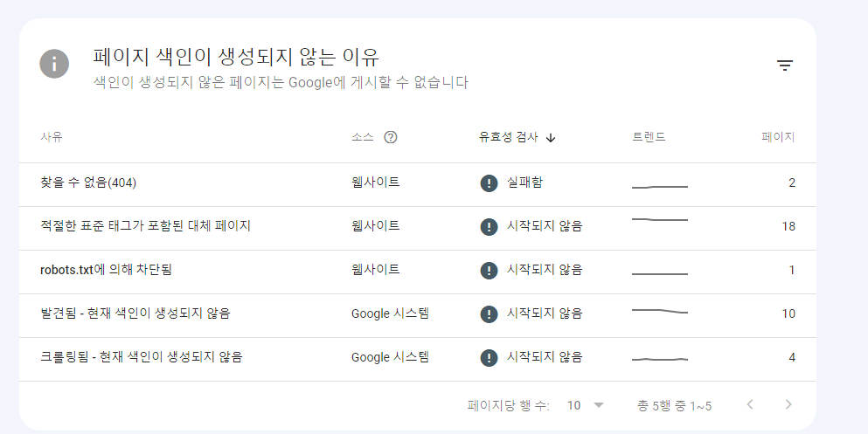The height and width of the screenshot is (434, 868).
Task: Open the help question mark next to 소스
Action: [x=391, y=137]
